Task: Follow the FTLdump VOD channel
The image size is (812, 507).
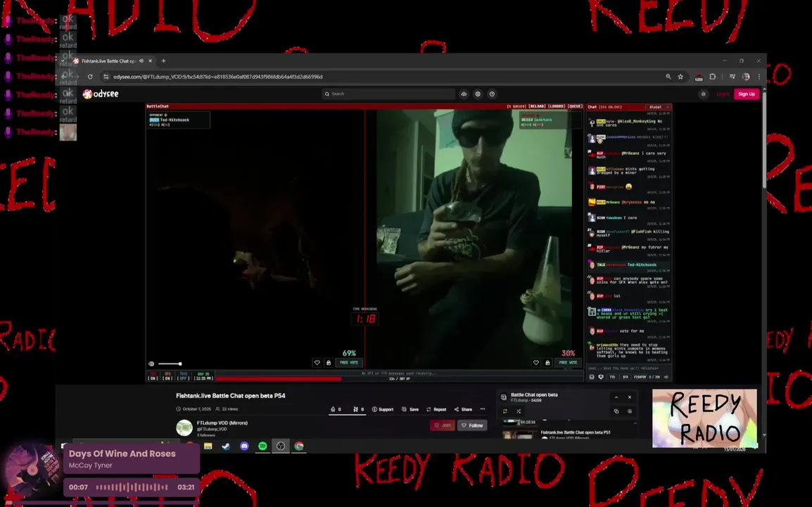Action: 472,425
